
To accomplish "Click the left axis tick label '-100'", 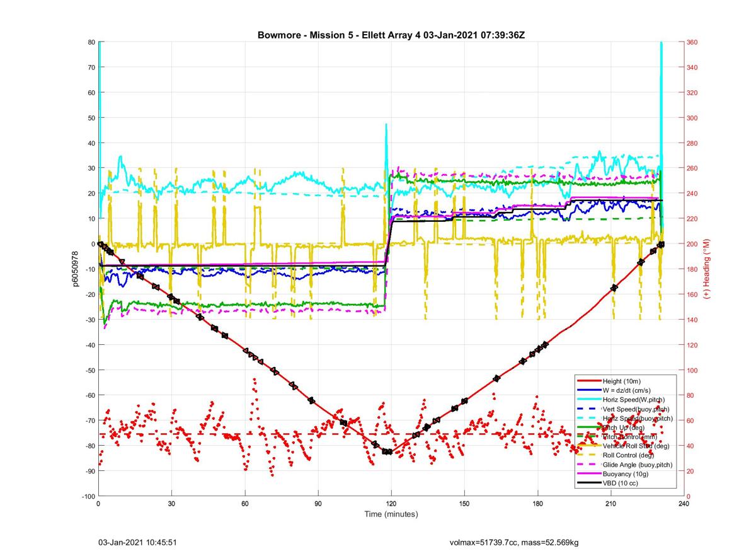I will [x=88, y=496].
